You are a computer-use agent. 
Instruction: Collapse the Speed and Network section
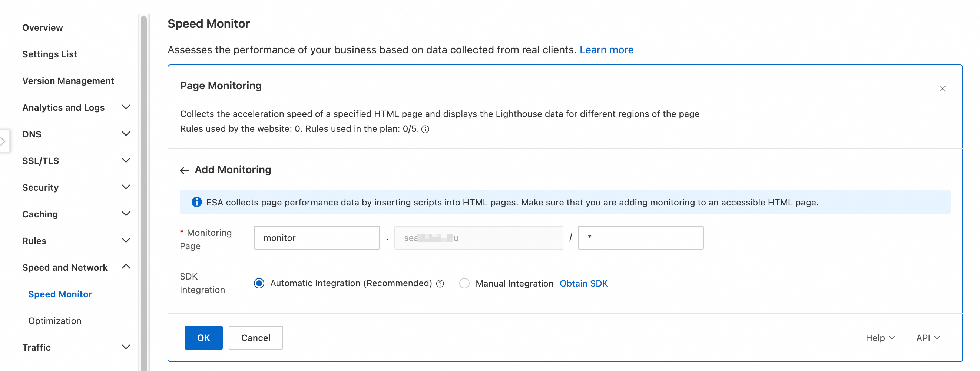[126, 267]
